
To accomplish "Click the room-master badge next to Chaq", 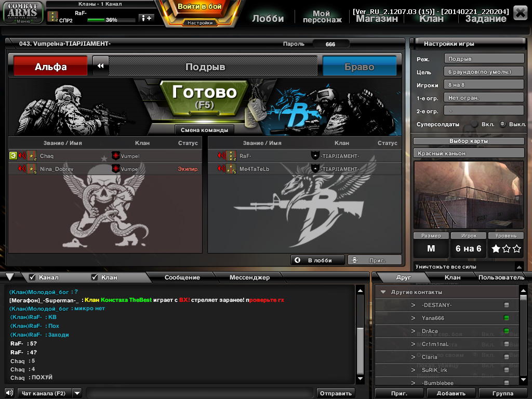I will (13, 156).
